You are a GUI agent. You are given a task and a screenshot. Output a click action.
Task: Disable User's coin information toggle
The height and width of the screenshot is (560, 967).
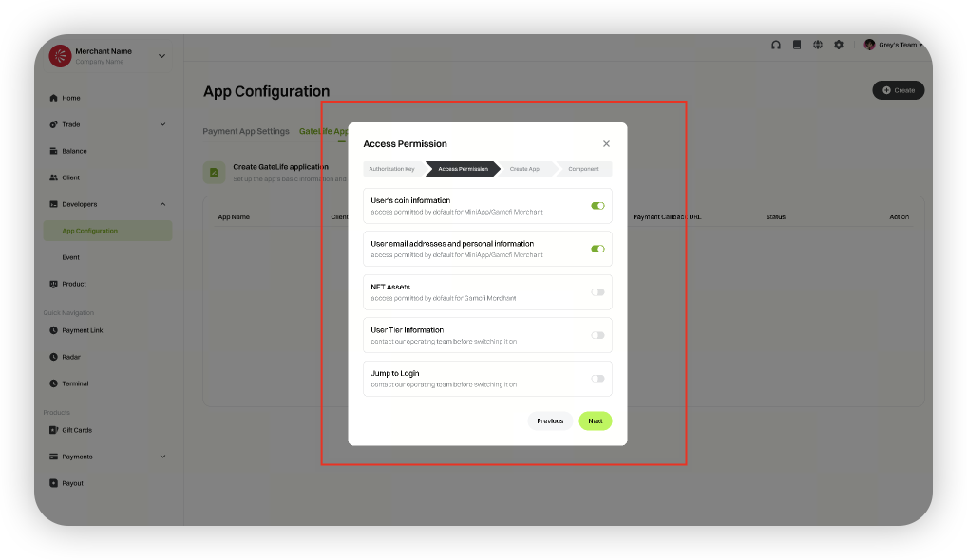pos(597,206)
